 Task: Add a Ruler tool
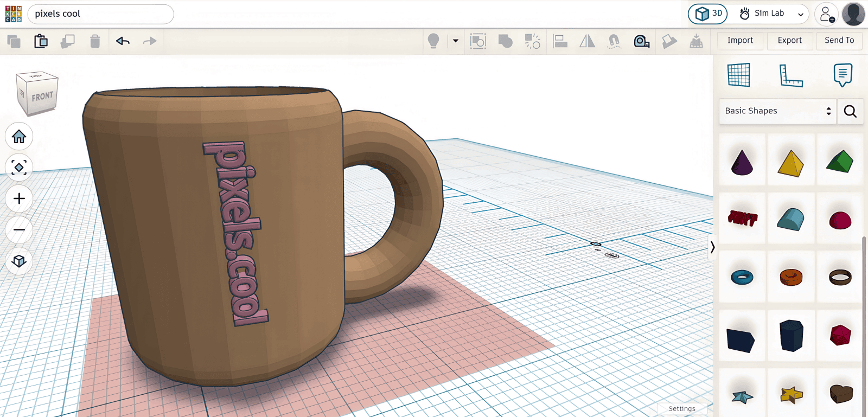791,75
